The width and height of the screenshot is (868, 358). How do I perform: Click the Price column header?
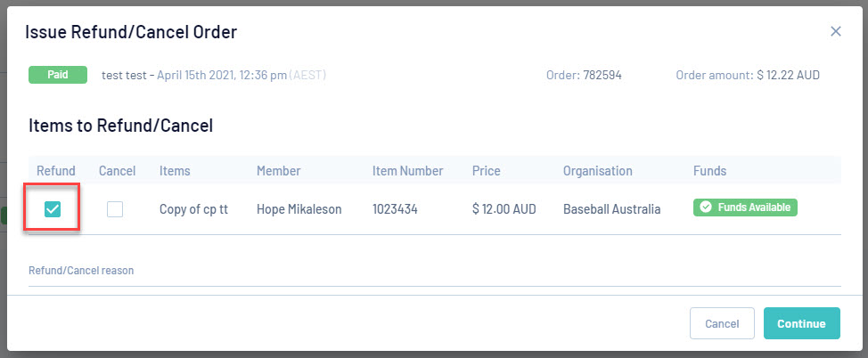486,171
